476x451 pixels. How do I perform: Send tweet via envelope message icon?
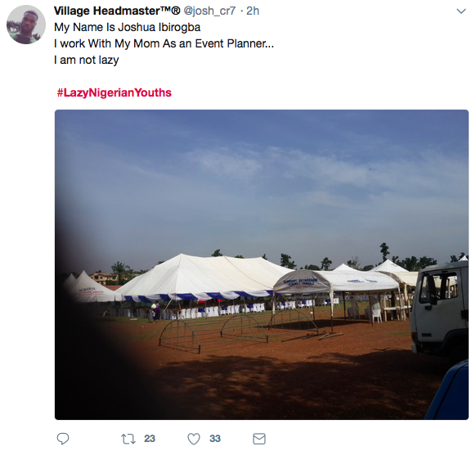click(x=259, y=439)
